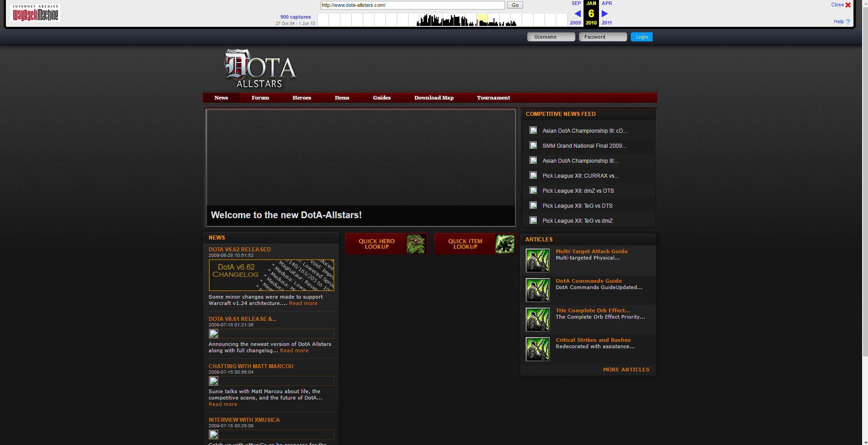Open INTERVIEW WITH XMUSICA headline
This screenshot has height=445, width=868.
point(244,420)
